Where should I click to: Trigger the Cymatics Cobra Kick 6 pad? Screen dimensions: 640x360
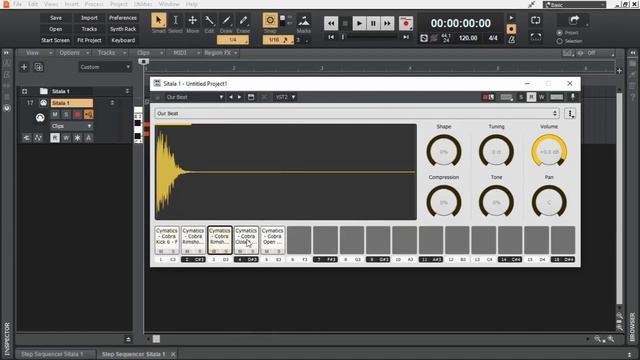click(x=167, y=240)
